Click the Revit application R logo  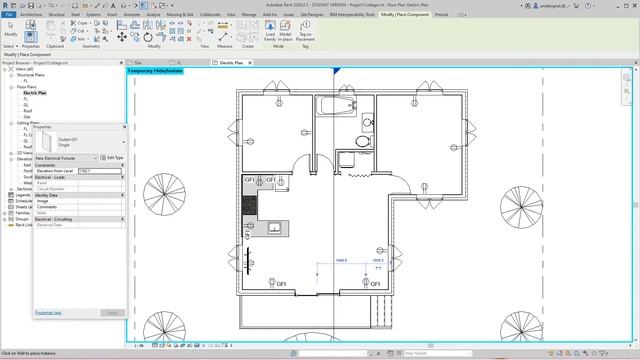[5, 5]
